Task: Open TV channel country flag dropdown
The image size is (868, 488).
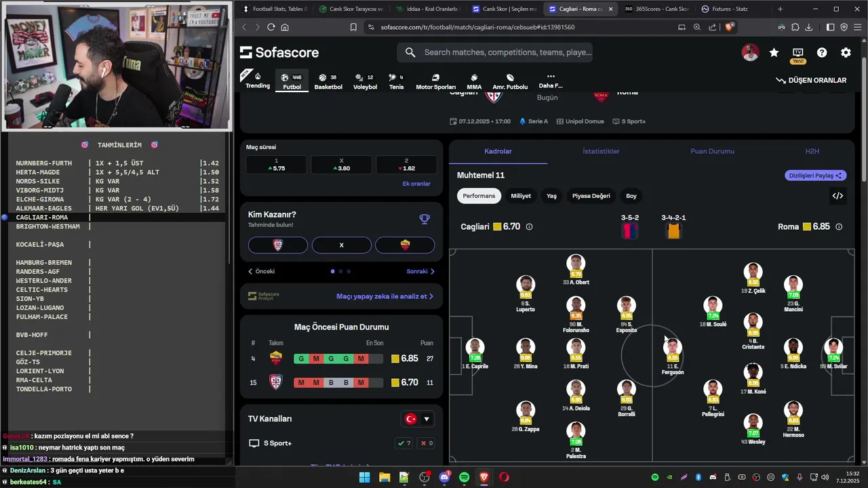Action: (418, 419)
